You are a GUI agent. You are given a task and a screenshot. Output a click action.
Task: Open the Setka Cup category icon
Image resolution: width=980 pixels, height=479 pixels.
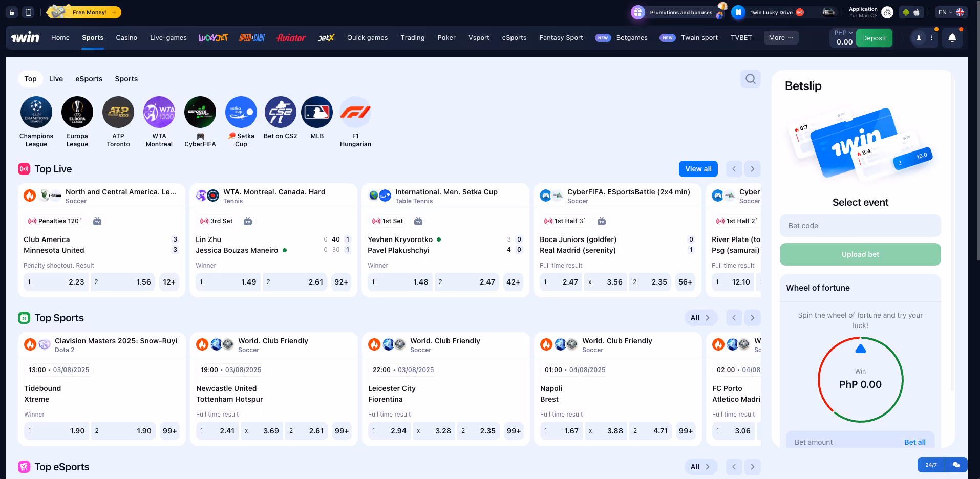[241, 112]
